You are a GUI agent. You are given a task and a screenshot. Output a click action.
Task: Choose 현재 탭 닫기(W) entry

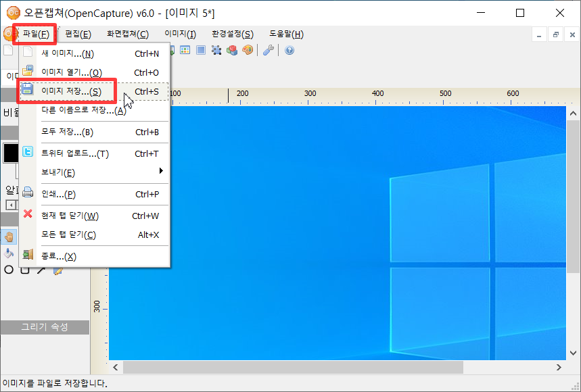(x=95, y=216)
